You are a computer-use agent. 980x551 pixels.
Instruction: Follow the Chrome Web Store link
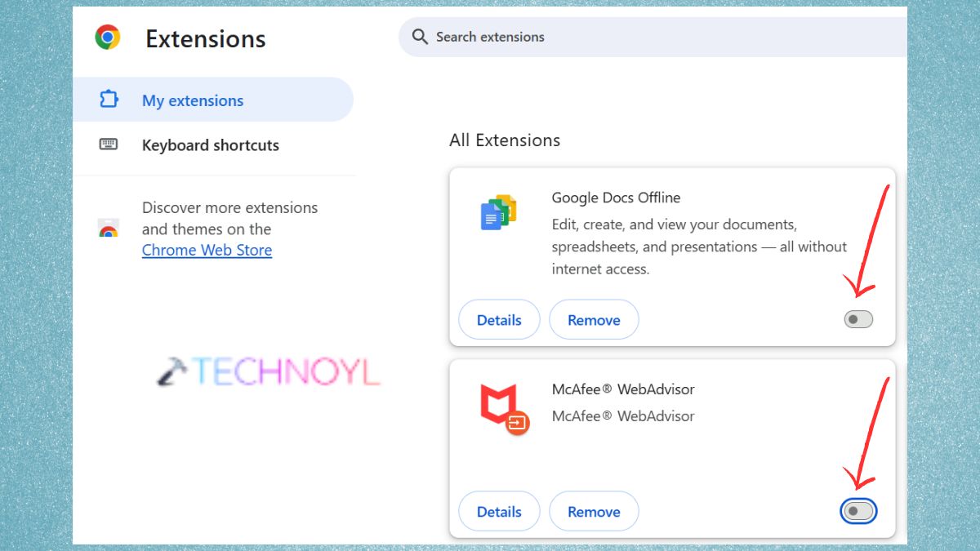207,251
